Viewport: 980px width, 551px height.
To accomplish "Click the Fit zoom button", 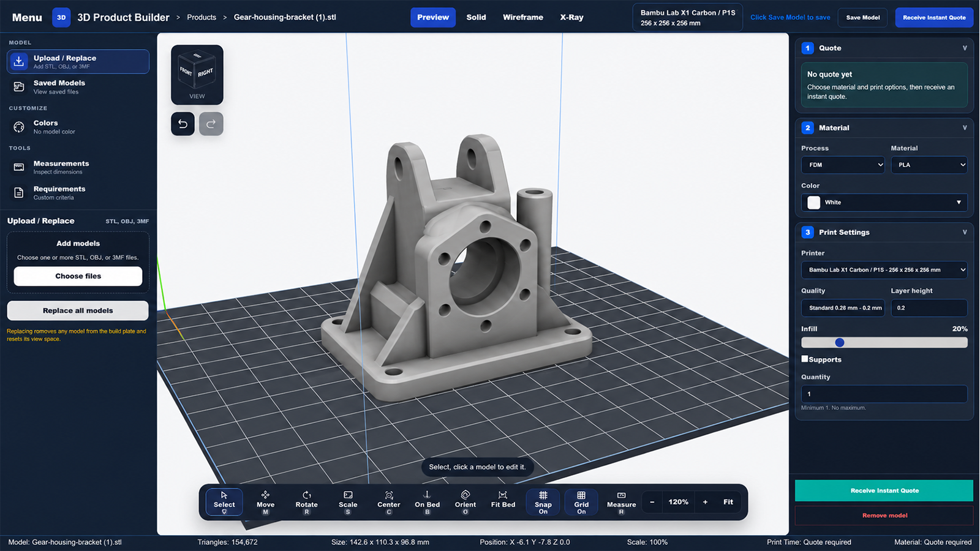I will tap(728, 502).
